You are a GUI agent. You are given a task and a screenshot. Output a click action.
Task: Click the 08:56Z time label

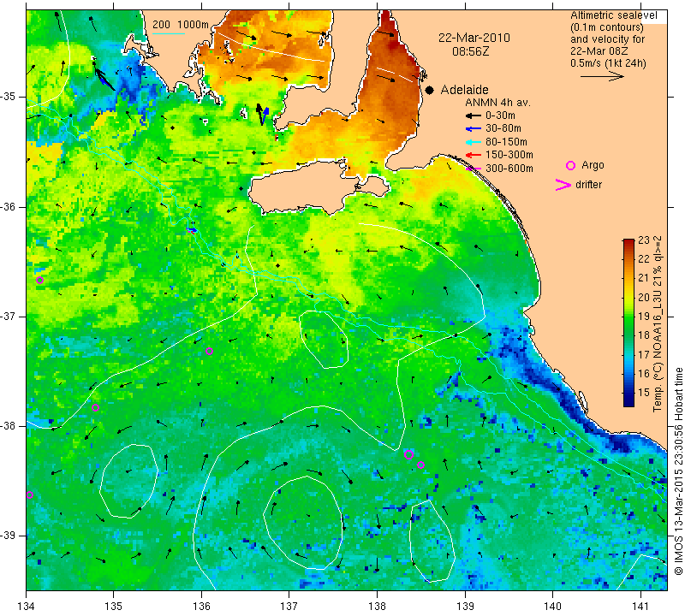click(470, 51)
